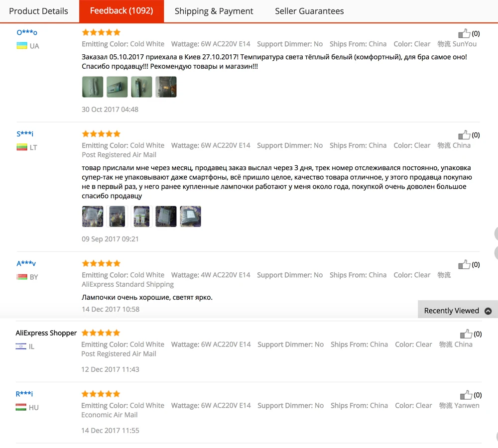The width and height of the screenshot is (498, 448).
Task: Open the O***o reviewer profile
Action: coord(27,32)
